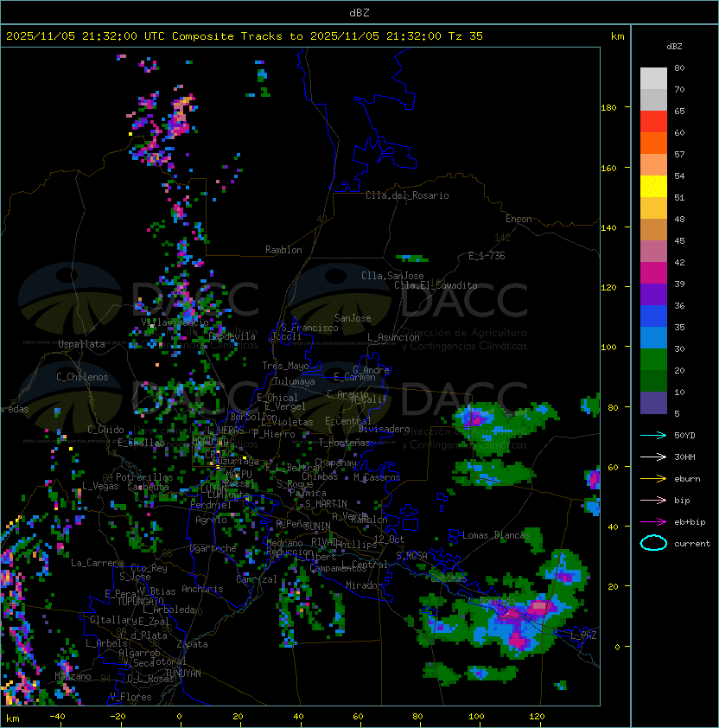Screen dimensions: 719x728
Task: Click the cyan 50YD arrow in legend
Action: tap(653, 436)
